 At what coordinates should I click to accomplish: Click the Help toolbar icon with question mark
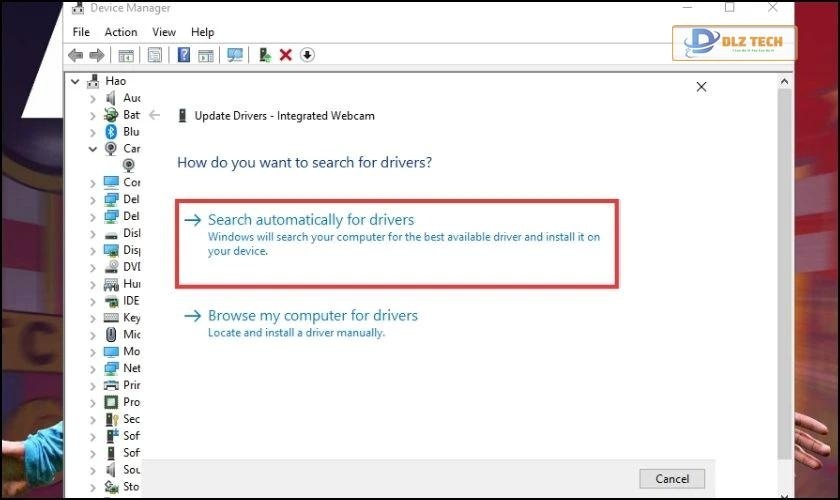click(x=184, y=55)
